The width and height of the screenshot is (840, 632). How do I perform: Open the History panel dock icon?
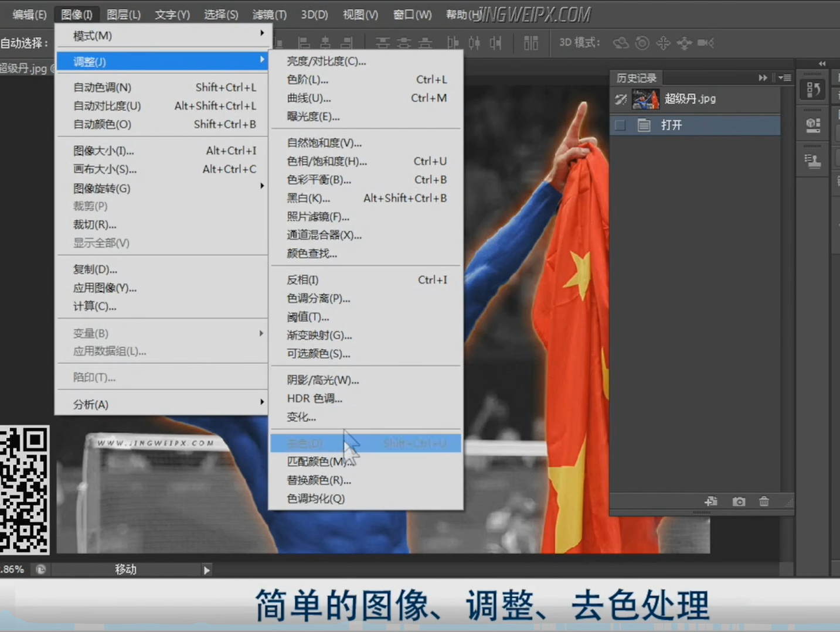(x=814, y=90)
